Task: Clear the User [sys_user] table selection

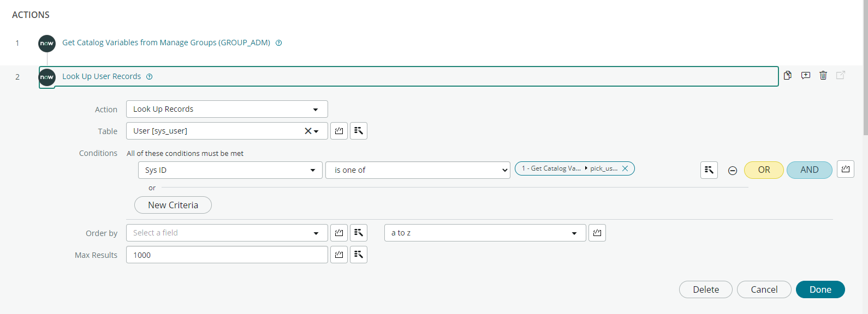Action: [x=308, y=131]
